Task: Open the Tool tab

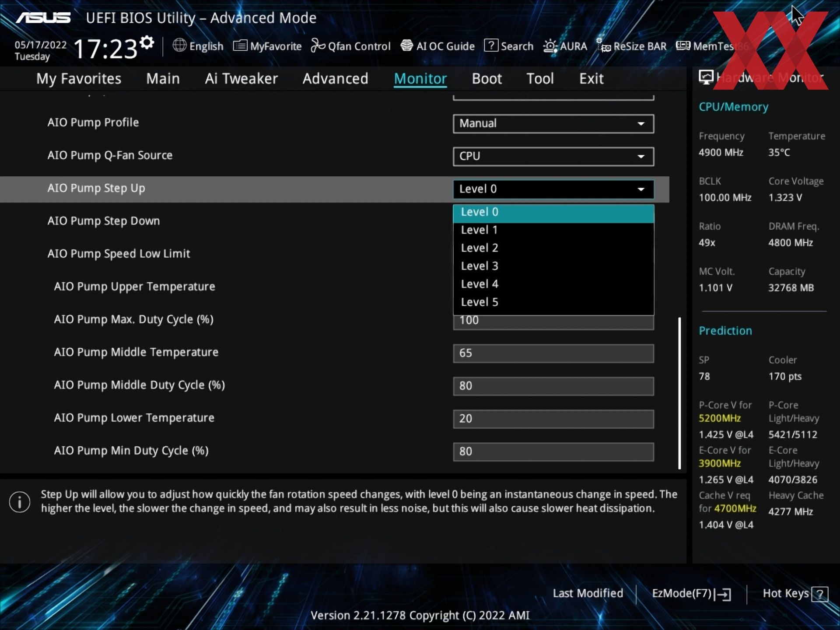Action: coord(540,79)
